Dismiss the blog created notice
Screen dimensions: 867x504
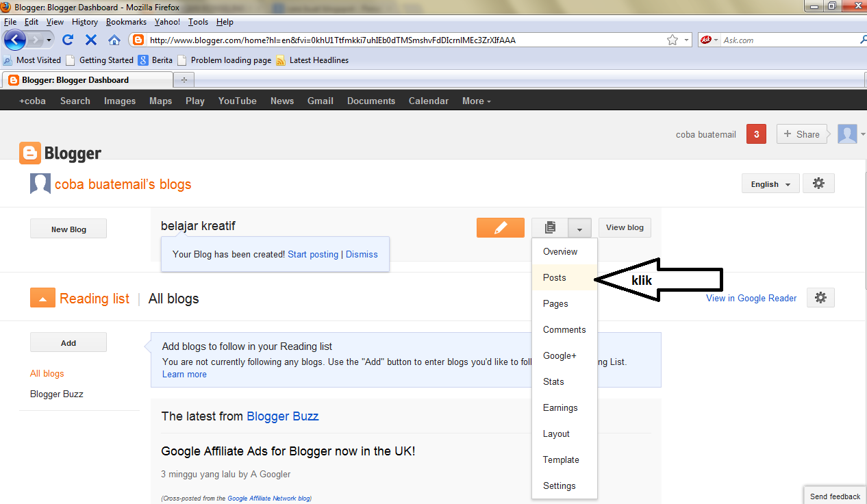(x=362, y=254)
